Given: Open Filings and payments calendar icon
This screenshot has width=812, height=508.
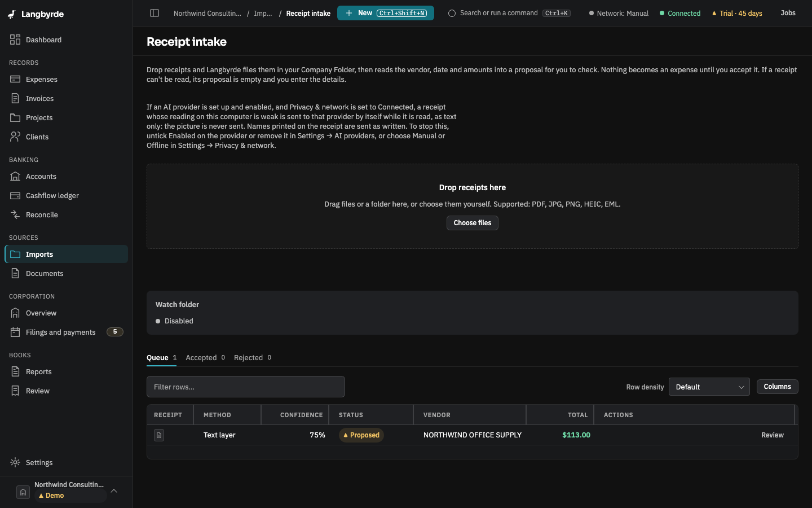Looking at the screenshot, I should [x=15, y=332].
